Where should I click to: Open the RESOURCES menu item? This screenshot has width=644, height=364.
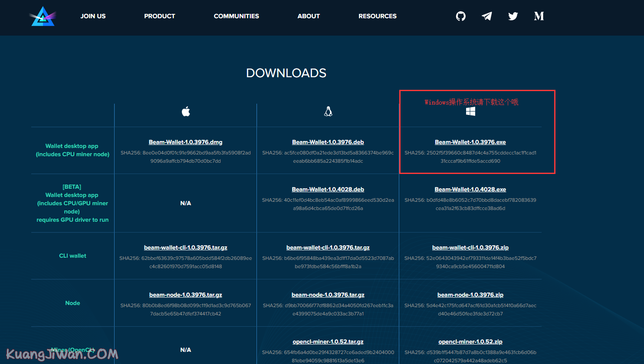click(x=378, y=16)
